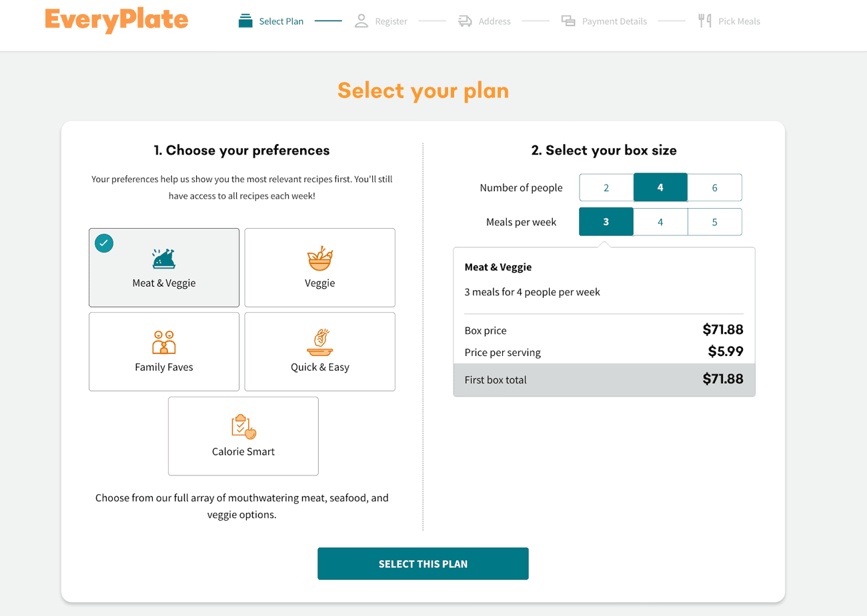Select 6 for number of people

point(714,188)
